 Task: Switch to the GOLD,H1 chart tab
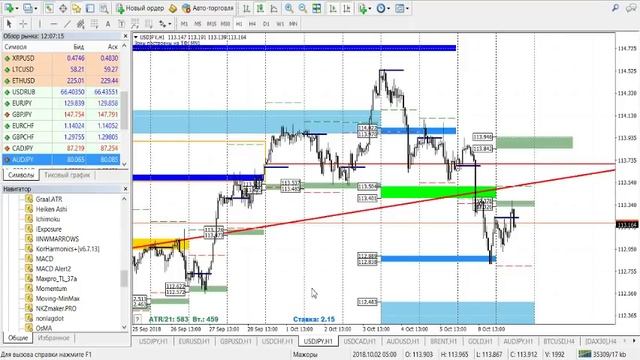[480, 341]
